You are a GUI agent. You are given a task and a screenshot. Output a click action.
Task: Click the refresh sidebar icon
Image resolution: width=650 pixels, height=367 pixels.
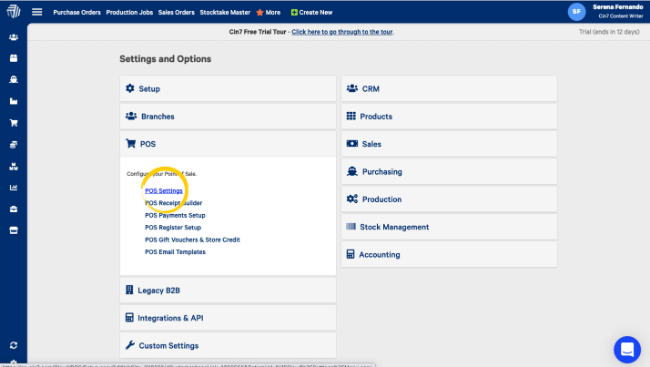[14, 345]
